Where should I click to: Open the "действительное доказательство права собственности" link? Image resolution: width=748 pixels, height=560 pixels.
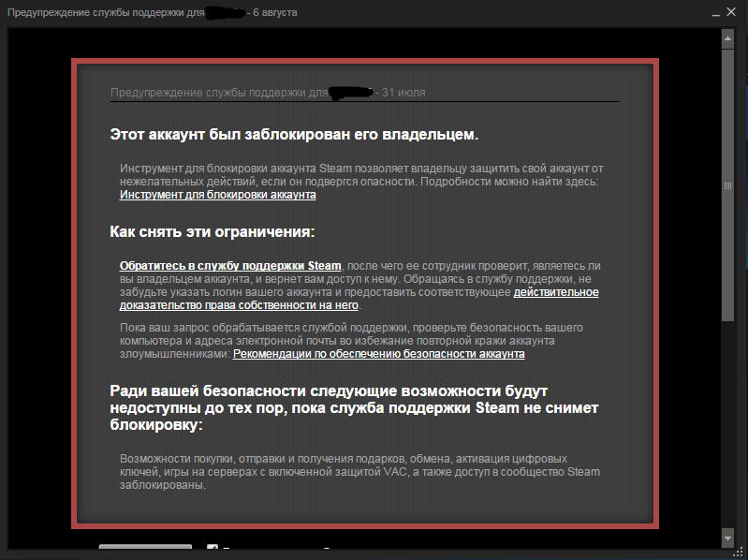click(556, 292)
